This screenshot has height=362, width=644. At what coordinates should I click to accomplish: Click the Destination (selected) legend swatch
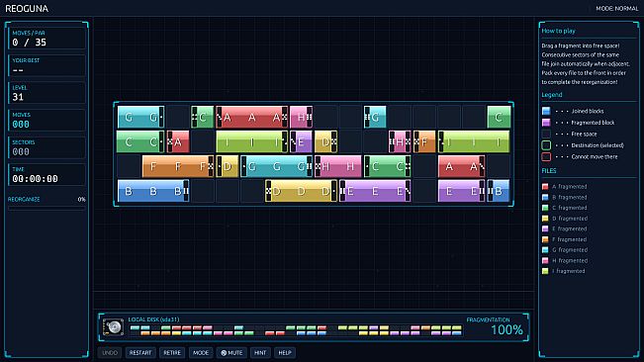click(546, 145)
